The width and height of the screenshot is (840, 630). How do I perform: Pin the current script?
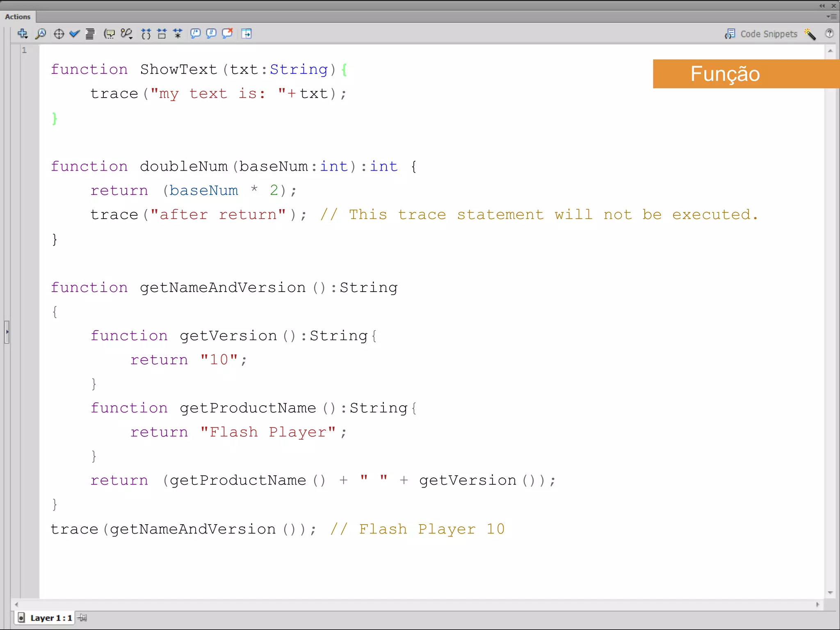click(82, 618)
